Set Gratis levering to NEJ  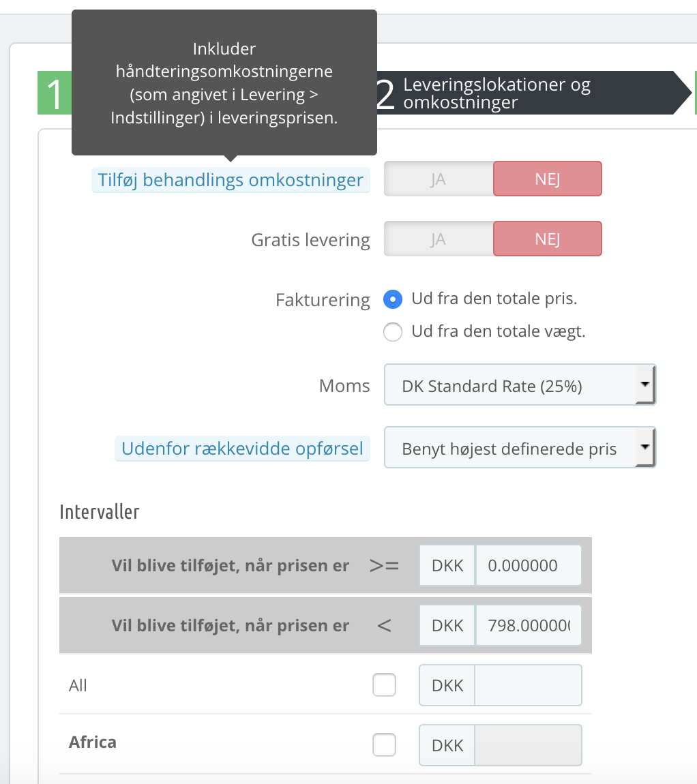point(547,239)
